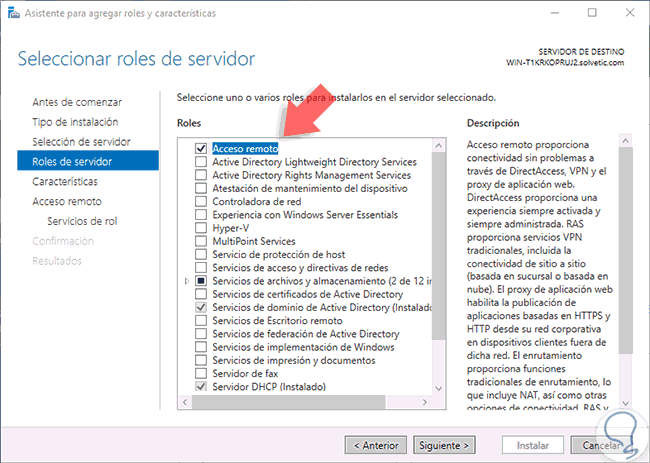Select Servicios de dominio de Active Directory row

point(322,308)
